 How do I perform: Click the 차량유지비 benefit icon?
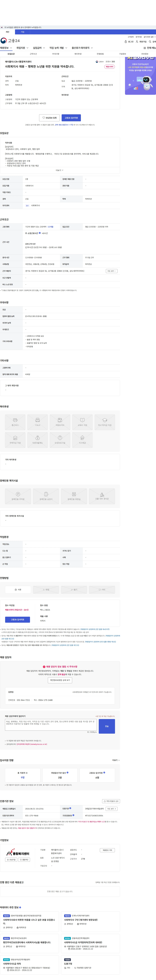pyautogui.click(x=60, y=422)
